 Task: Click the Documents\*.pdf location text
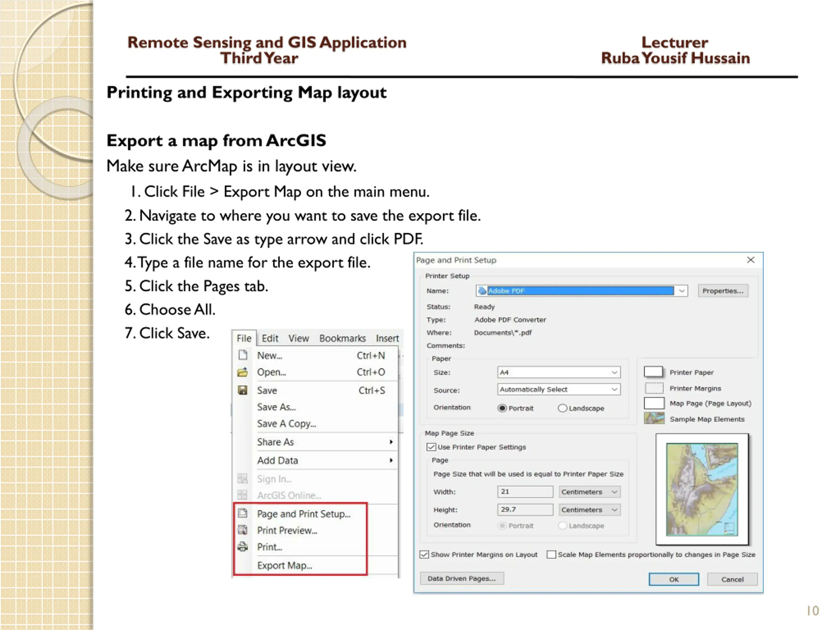[503, 333]
